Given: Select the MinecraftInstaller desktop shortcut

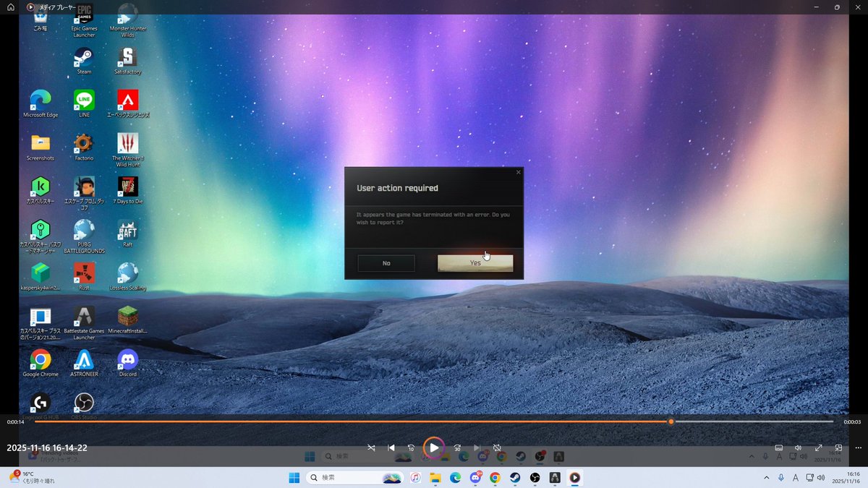Looking at the screenshot, I should (x=127, y=320).
